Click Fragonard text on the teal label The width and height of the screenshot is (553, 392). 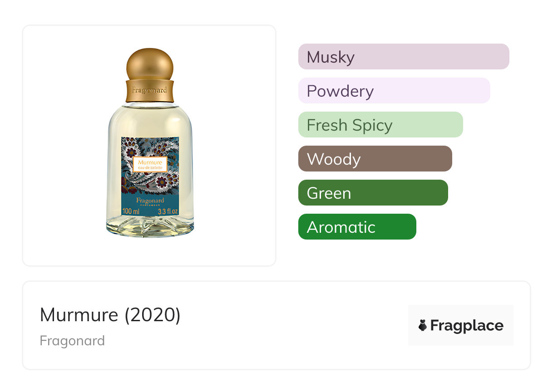(x=150, y=200)
